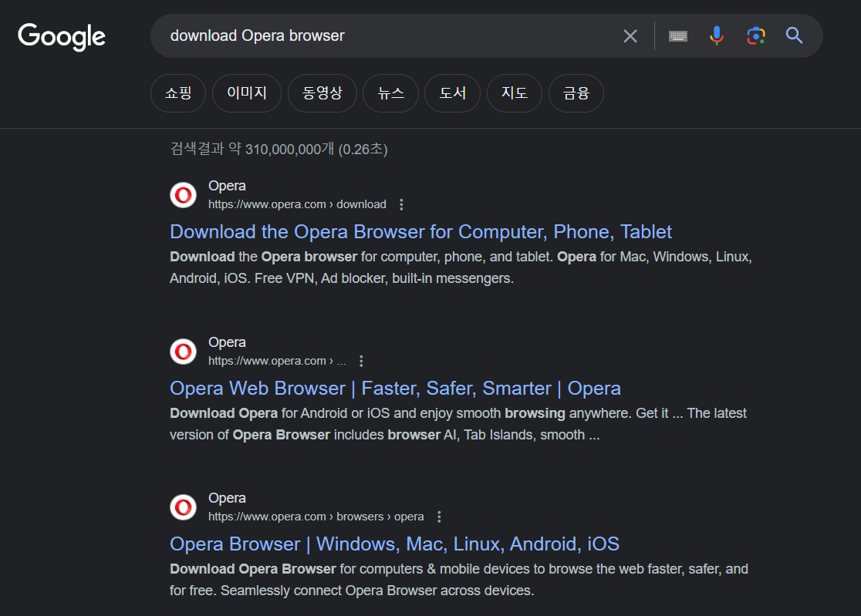
Task: Click the https://www.opera.com › browsers › opera URL
Action: point(316,517)
